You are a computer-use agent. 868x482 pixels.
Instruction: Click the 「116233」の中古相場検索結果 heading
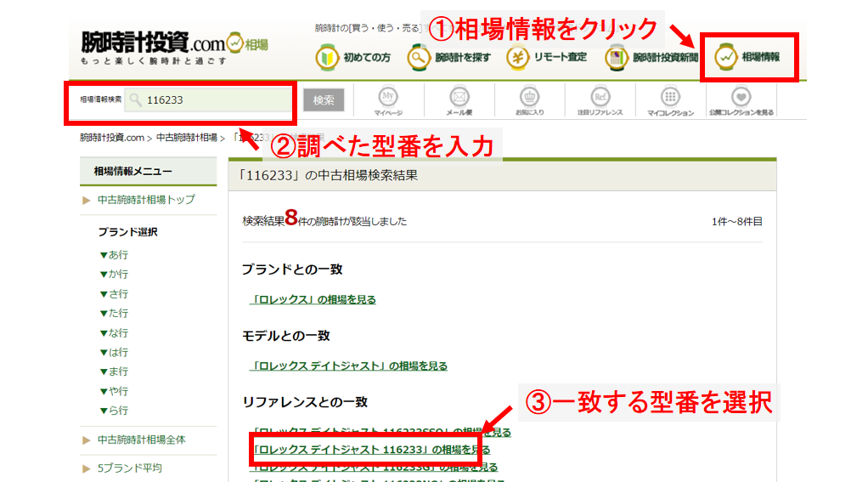click(327, 176)
